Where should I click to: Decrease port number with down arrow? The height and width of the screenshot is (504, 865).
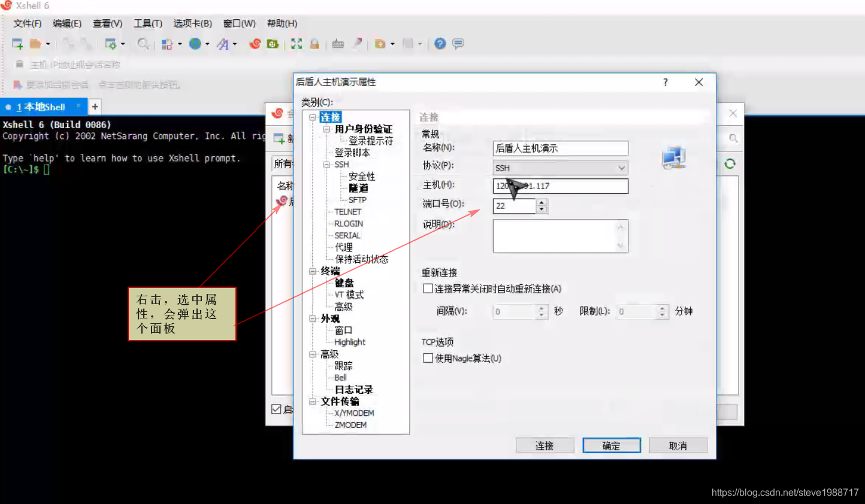click(x=542, y=210)
